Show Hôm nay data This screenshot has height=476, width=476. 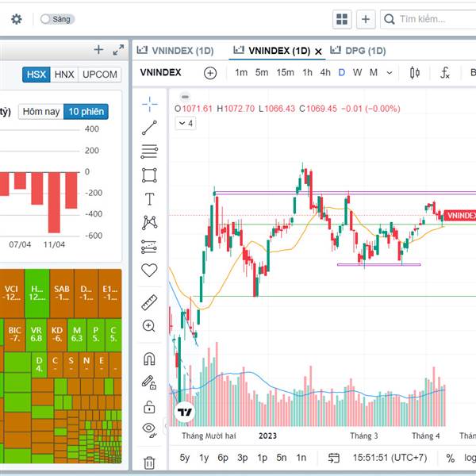click(41, 112)
